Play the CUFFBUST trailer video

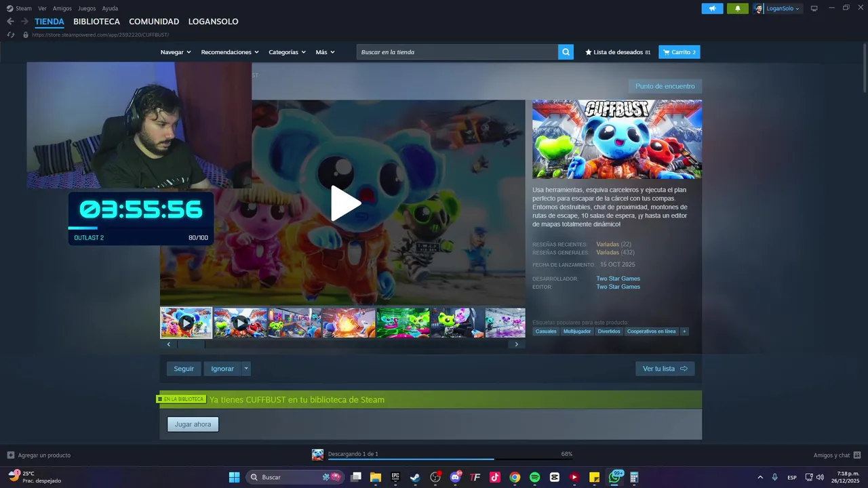click(345, 203)
